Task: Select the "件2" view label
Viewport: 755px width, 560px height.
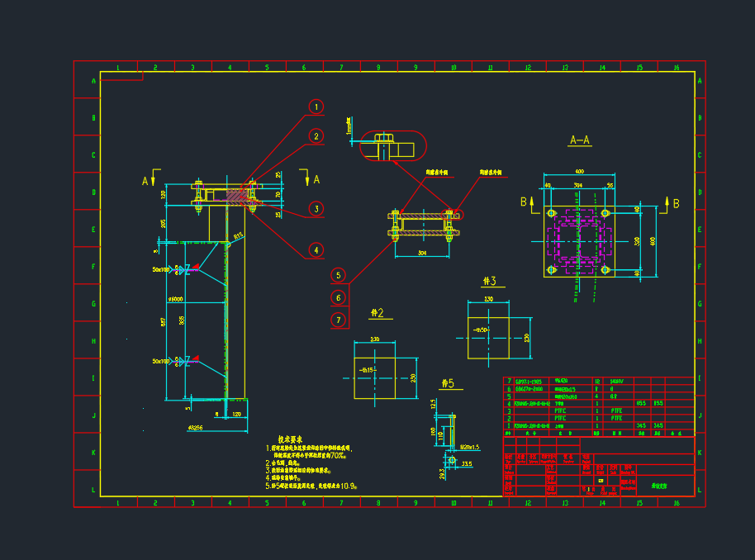Action: tap(377, 313)
